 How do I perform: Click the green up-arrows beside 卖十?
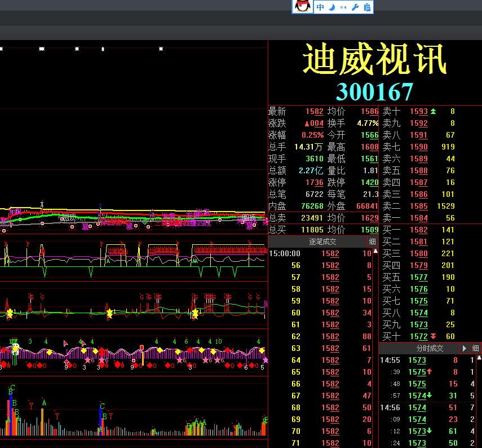pos(433,111)
